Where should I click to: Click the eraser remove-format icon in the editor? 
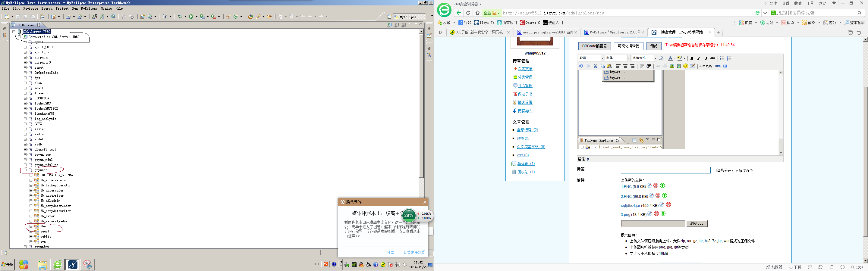pos(661,58)
